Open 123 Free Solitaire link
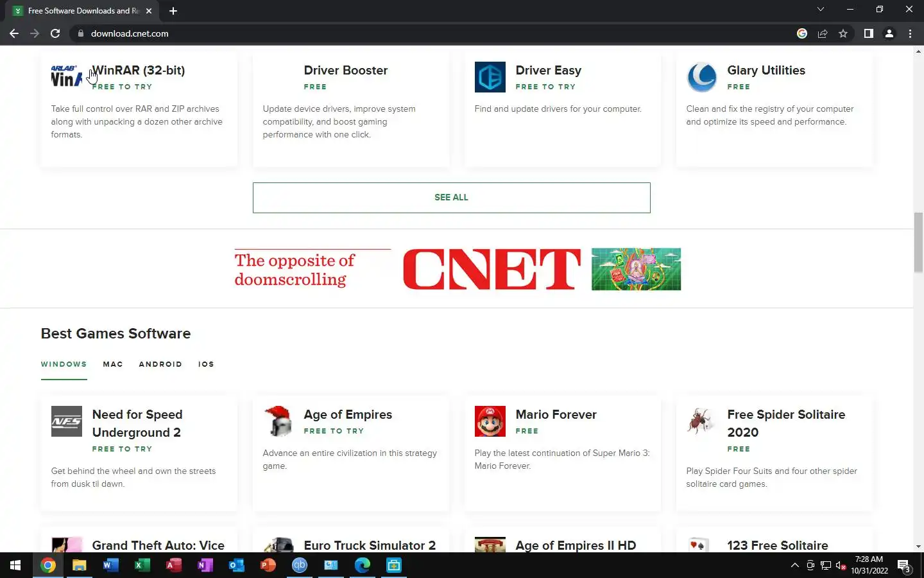924x578 pixels. (x=778, y=545)
